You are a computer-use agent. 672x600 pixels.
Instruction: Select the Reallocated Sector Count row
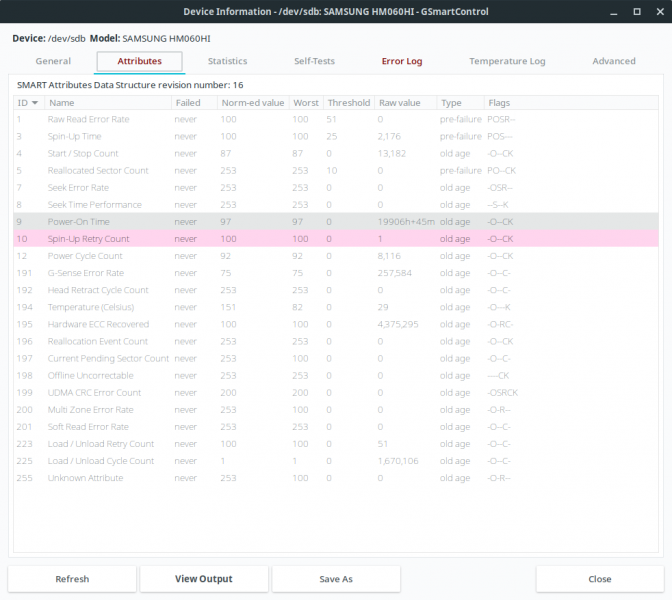coord(336,171)
